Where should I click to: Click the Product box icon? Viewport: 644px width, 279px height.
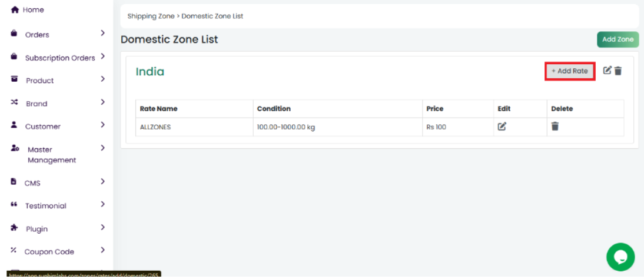(14, 80)
